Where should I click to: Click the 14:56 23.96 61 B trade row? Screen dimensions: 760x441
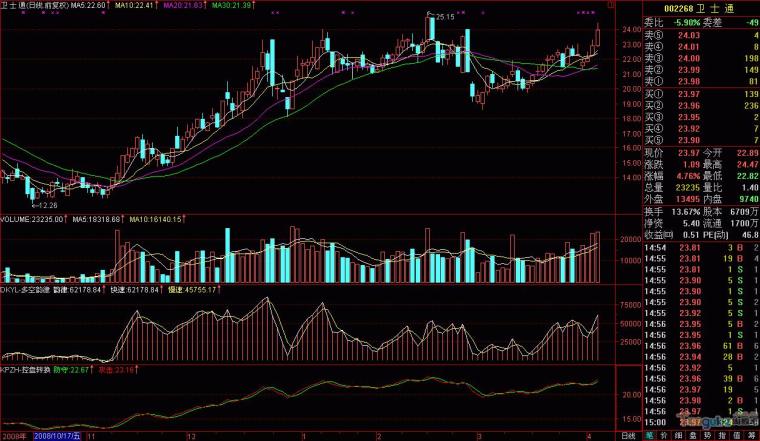coord(701,346)
